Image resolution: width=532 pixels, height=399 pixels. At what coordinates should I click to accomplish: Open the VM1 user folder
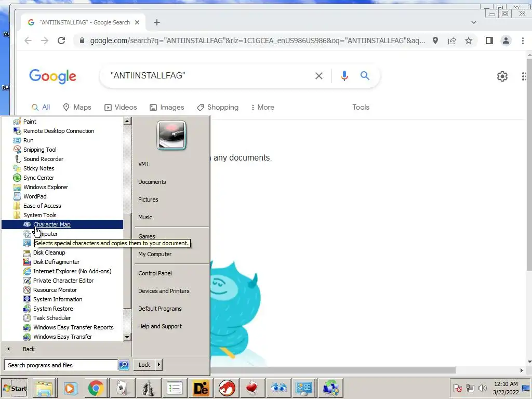[143, 164]
